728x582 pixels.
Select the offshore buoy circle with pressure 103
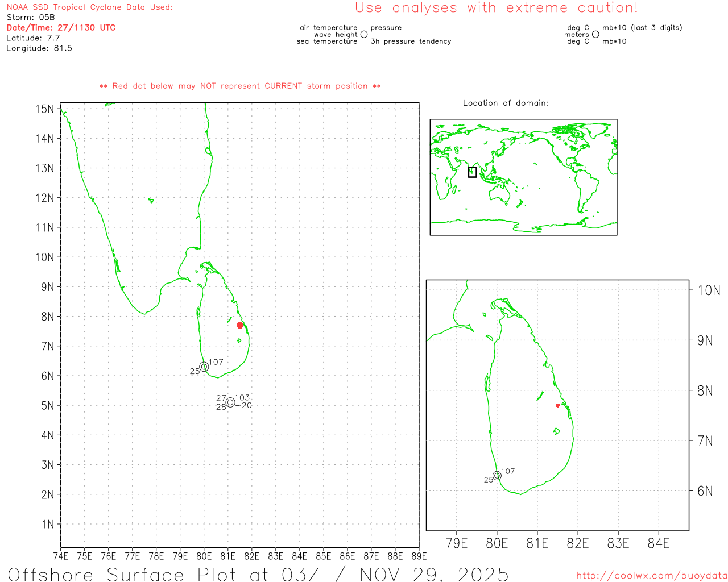pos(230,402)
